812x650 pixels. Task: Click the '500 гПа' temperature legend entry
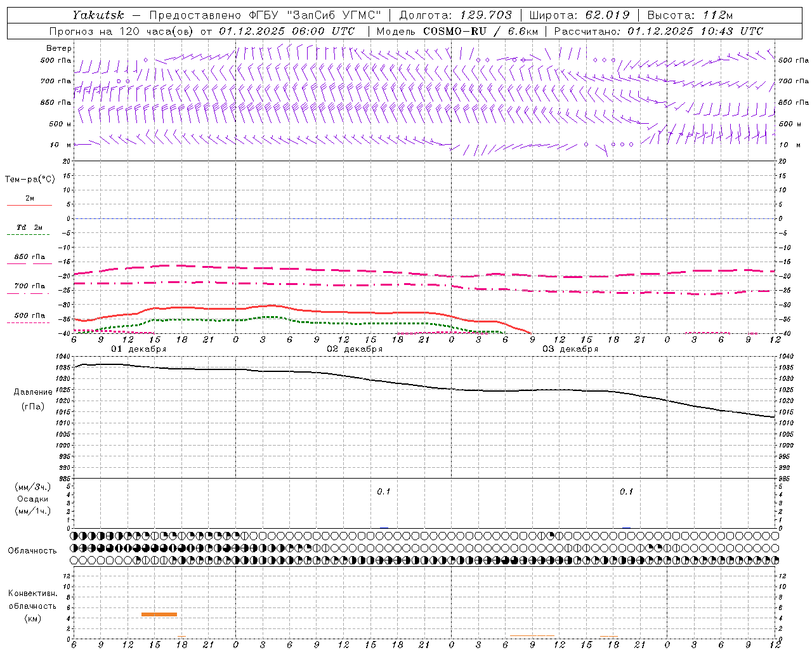(30, 315)
